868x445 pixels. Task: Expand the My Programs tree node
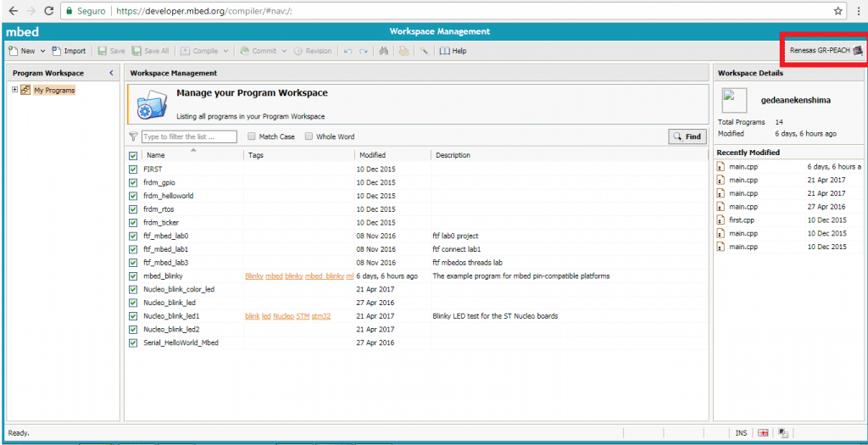coord(15,90)
